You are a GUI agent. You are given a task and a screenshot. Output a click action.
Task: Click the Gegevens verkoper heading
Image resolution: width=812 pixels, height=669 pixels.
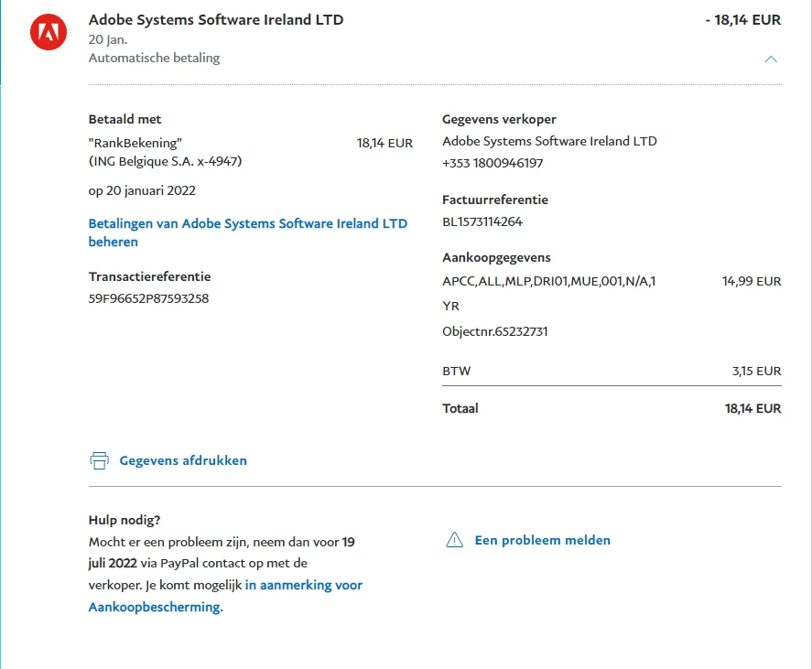point(499,119)
